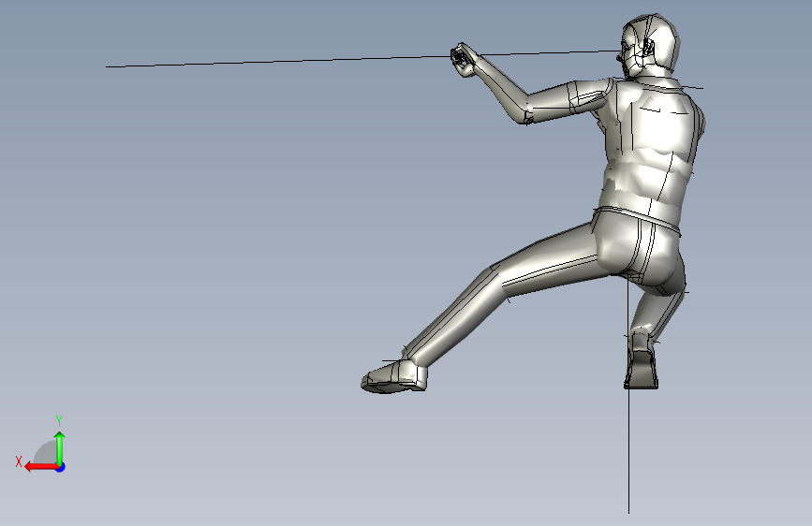
Task: Click the green Y axis arrow
Action: click(60, 447)
